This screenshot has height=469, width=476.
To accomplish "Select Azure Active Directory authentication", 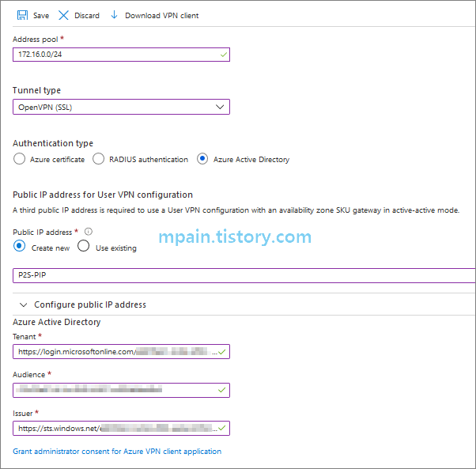I will point(202,159).
